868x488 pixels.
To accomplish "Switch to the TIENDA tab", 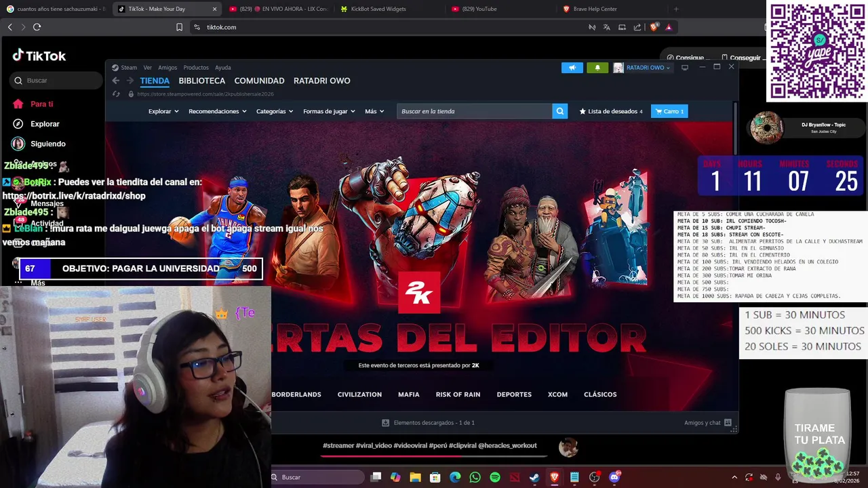I will coord(155,81).
